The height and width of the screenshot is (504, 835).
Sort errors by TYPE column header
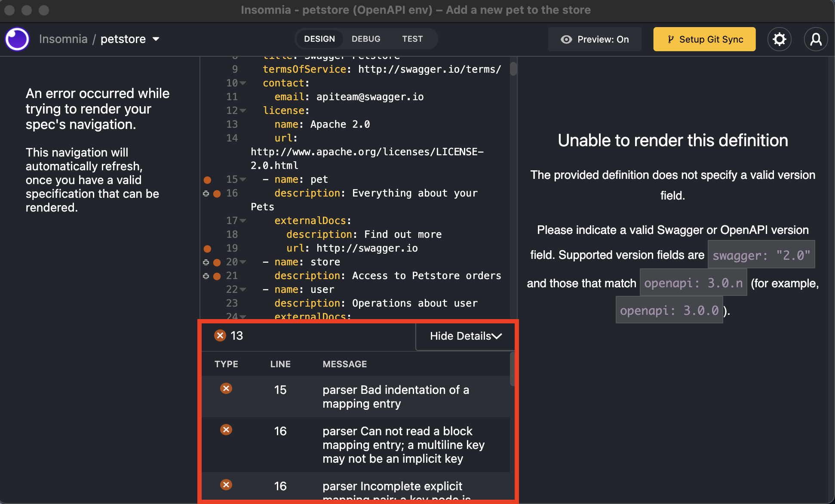[x=226, y=364]
